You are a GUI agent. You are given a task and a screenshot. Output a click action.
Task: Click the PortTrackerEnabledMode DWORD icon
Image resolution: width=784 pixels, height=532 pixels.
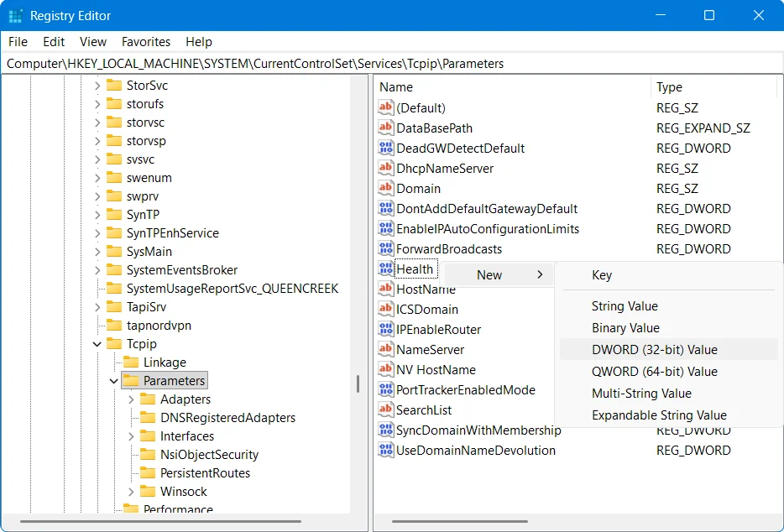(x=385, y=389)
